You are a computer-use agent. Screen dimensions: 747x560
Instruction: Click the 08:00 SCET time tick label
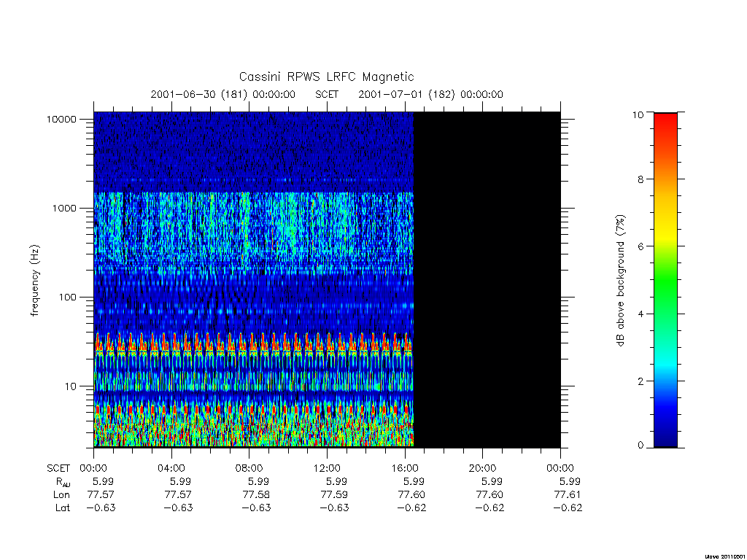tap(249, 468)
